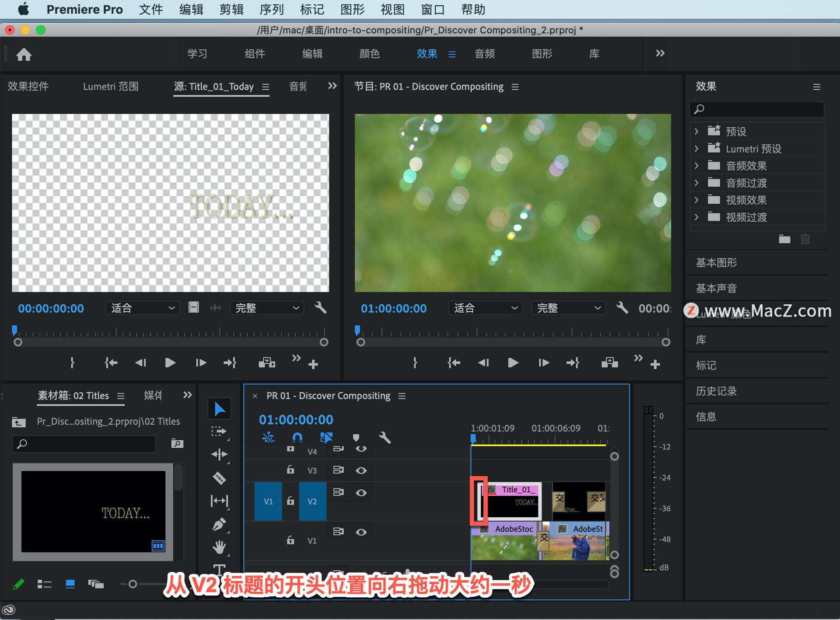The image size is (840, 620).
Task: Open source monitor button editor plus
Action: pyautogui.click(x=313, y=364)
